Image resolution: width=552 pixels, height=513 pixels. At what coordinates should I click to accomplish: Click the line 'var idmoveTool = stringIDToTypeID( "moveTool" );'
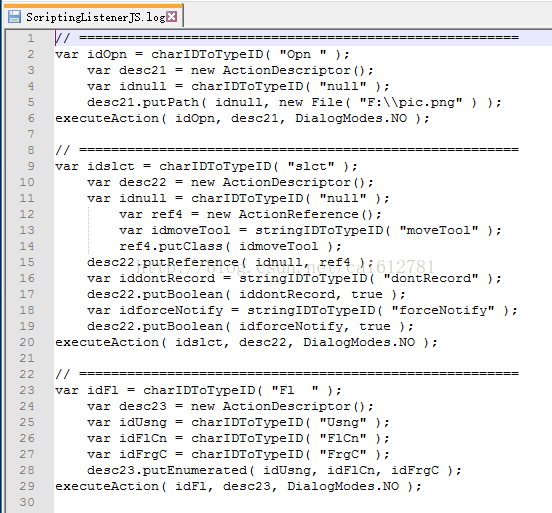click(310, 230)
